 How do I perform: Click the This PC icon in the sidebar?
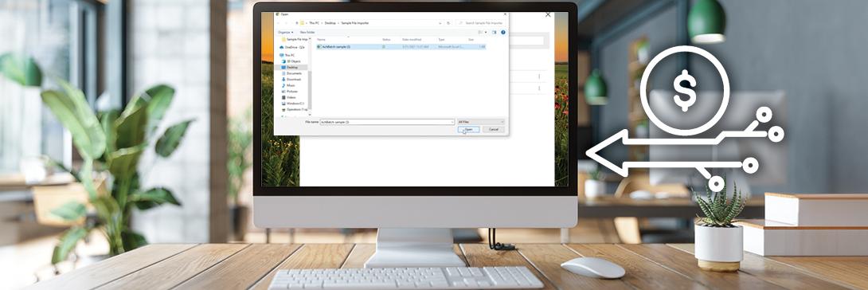click(x=282, y=55)
